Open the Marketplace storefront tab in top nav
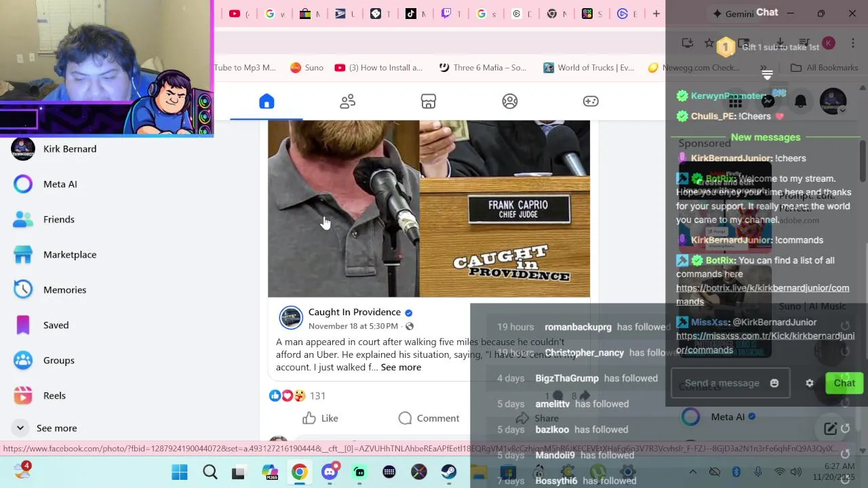 tap(429, 102)
